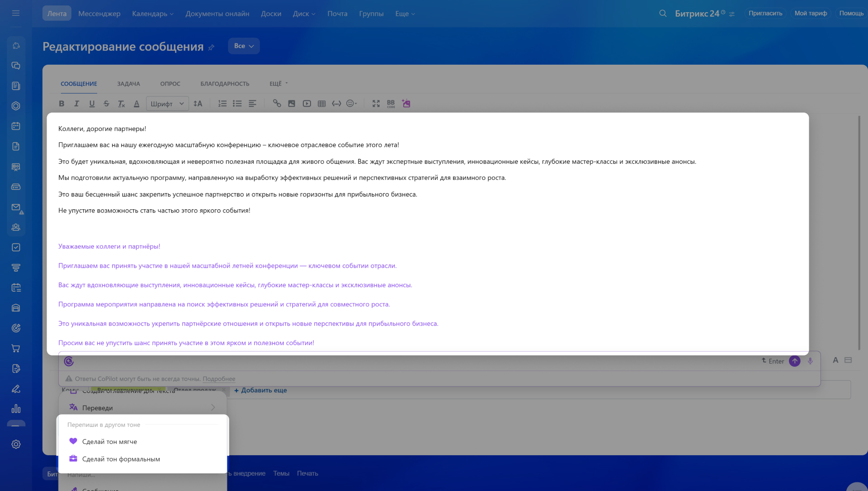Click the purple send arrow button

(794, 361)
